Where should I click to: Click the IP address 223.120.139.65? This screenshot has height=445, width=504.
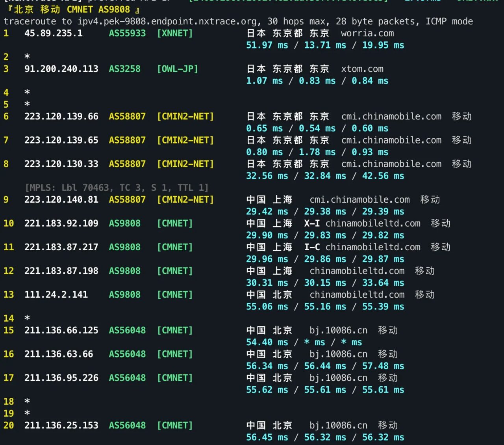(61, 140)
